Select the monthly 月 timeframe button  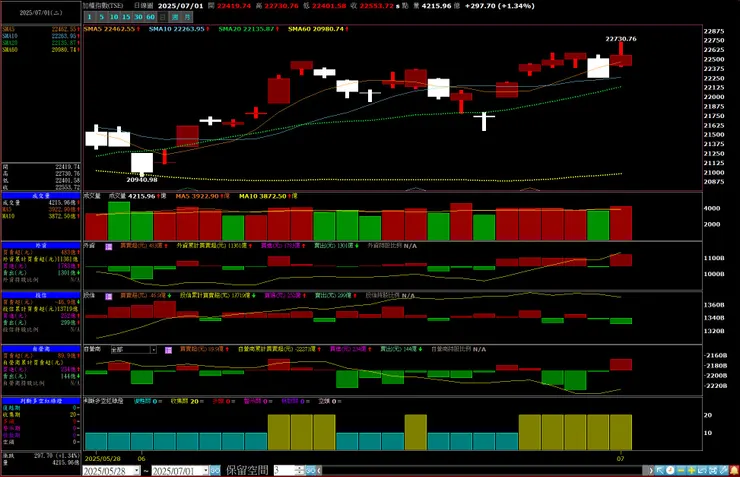pos(187,17)
